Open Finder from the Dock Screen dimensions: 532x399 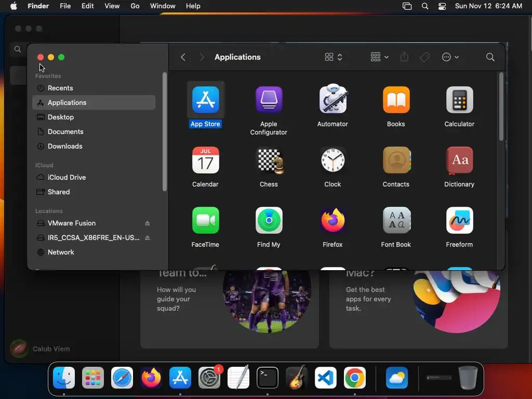click(x=64, y=378)
